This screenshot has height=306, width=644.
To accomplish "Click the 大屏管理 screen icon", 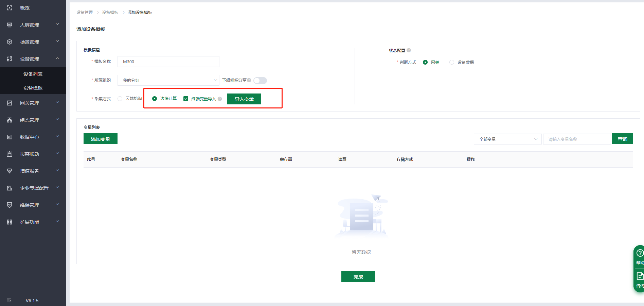I will [x=10, y=25].
